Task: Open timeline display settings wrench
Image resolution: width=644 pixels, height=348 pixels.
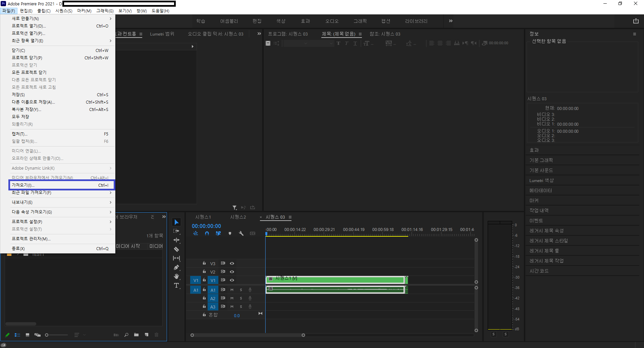Action: (241, 233)
